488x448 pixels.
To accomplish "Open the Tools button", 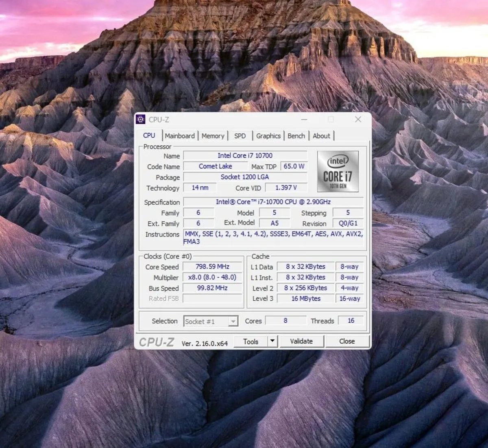I will 251,341.
